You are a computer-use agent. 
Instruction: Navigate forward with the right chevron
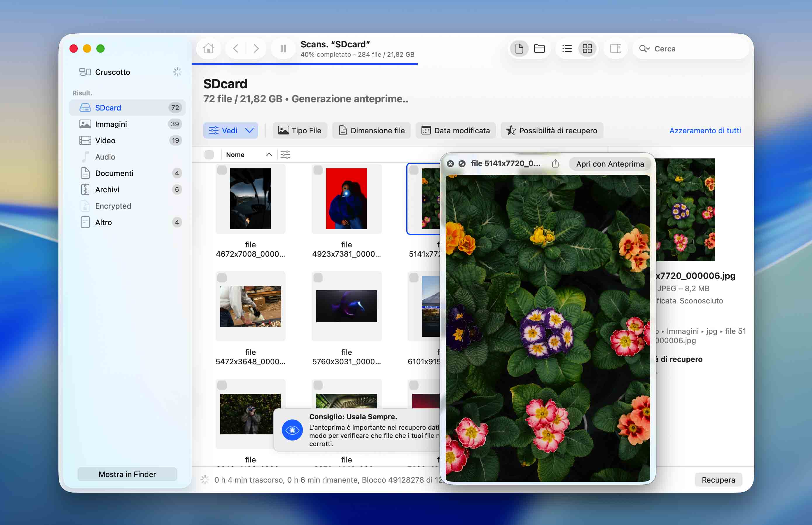[x=256, y=49]
